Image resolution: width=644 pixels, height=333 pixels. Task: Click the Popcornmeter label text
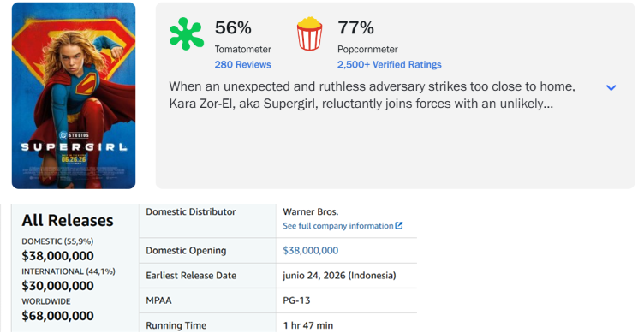pyautogui.click(x=367, y=50)
